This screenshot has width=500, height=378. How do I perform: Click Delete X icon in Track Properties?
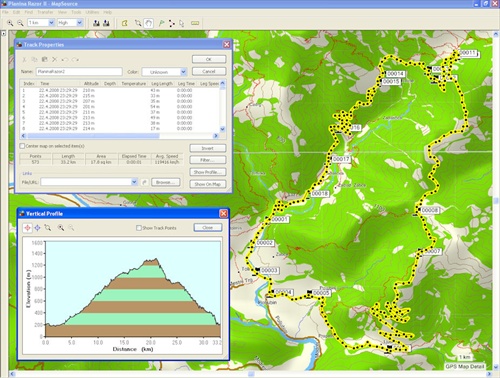tap(54, 59)
